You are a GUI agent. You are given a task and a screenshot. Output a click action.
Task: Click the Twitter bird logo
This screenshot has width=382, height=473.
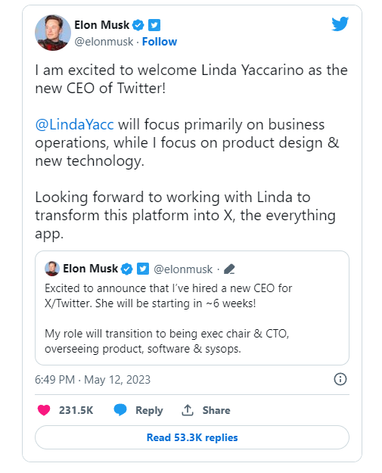point(340,24)
